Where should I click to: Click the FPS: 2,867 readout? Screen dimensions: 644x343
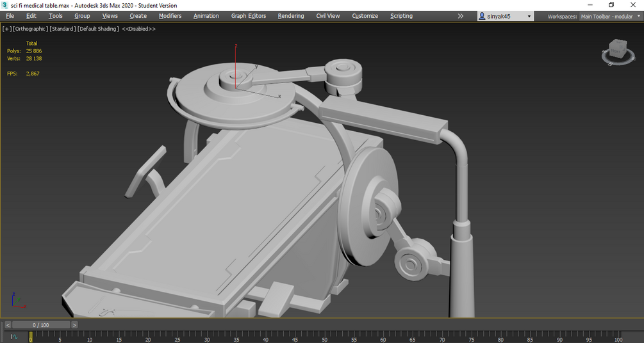pyautogui.click(x=23, y=74)
